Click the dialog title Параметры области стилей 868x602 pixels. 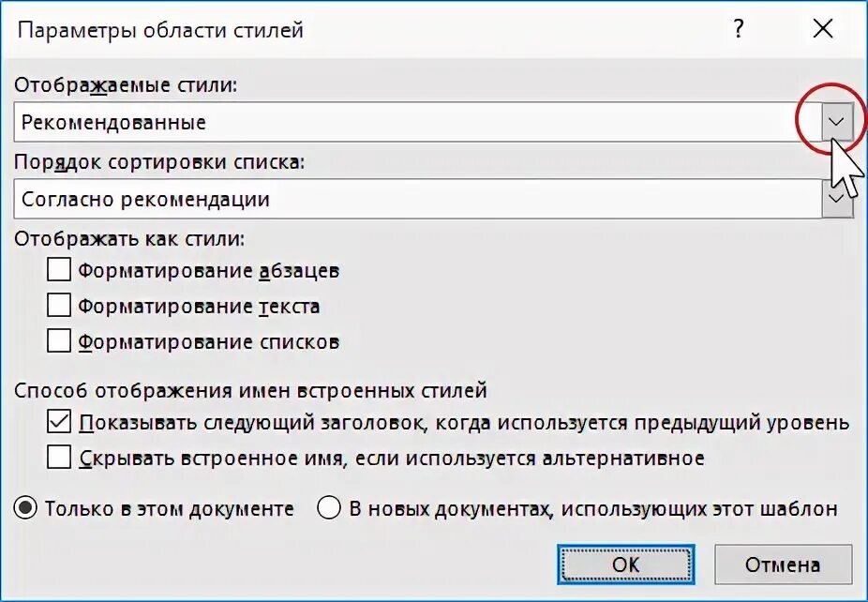coord(160,30)
